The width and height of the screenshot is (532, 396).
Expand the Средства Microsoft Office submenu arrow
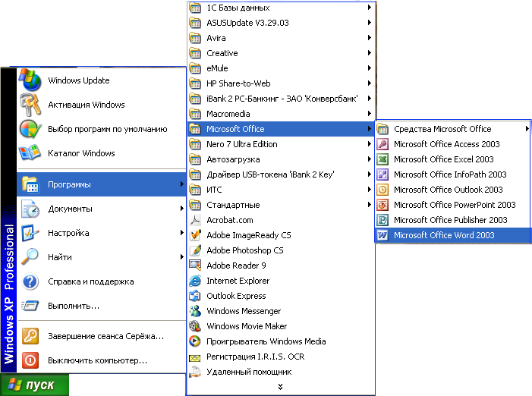(527, 129)
